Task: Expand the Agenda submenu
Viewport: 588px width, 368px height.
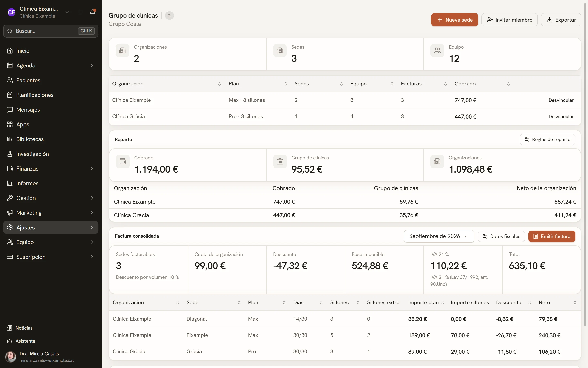Action: coord(92,65)
